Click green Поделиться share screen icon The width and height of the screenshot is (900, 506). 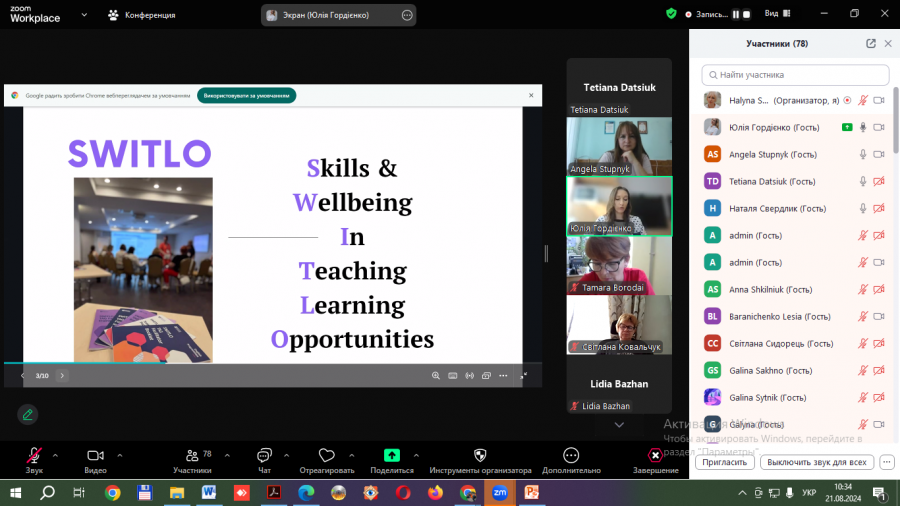(391, 455)
